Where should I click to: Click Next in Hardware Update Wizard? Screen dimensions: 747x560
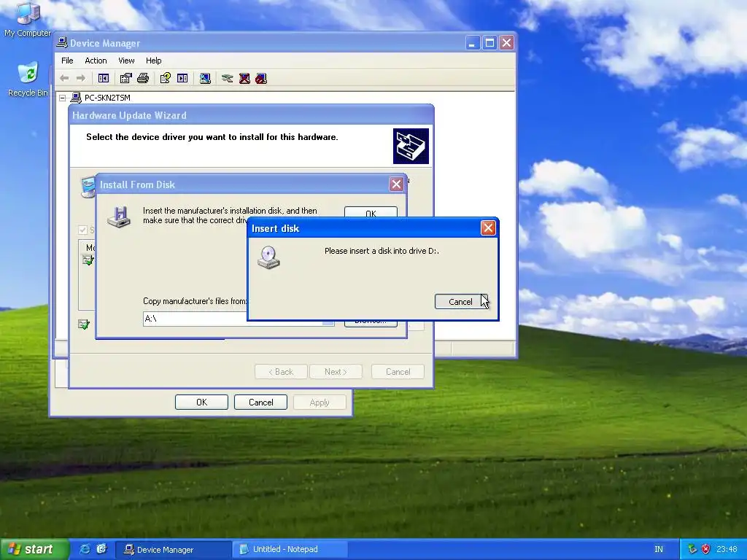[x=336, y=372]
